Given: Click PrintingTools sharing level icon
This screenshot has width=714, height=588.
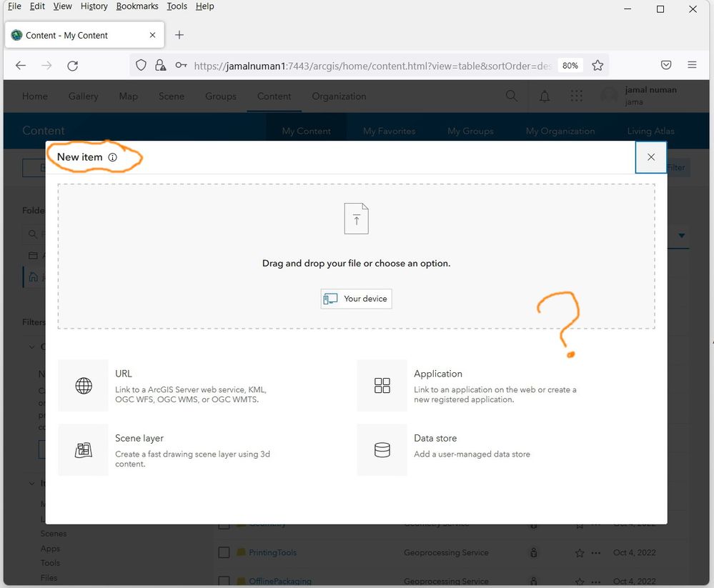Looking at the screenshot, I should 534,552.
